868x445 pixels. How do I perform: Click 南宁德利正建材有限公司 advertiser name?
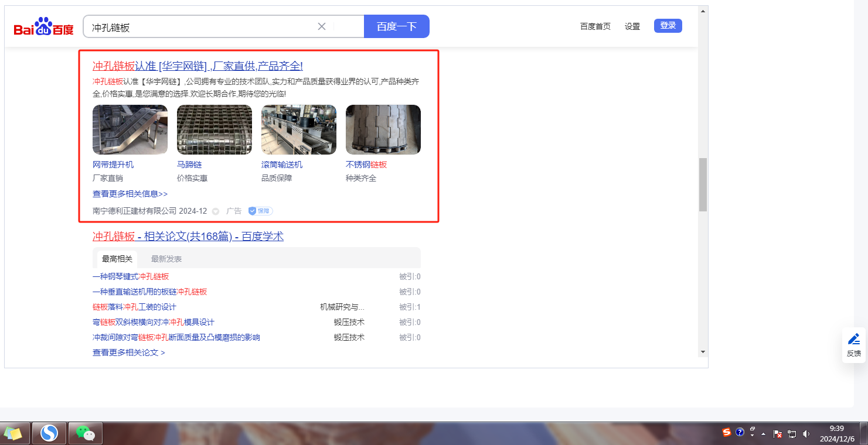tap(134, 211)
